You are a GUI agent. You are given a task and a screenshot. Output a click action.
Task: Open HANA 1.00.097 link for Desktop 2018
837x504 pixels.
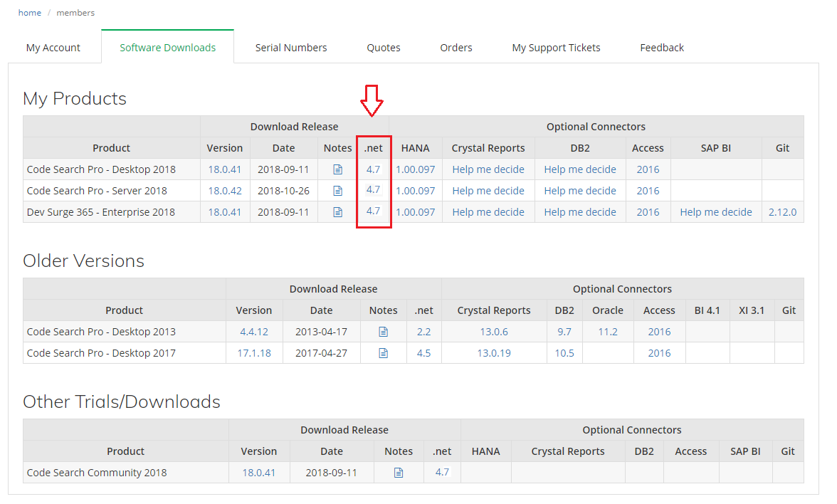coord(416,169)
